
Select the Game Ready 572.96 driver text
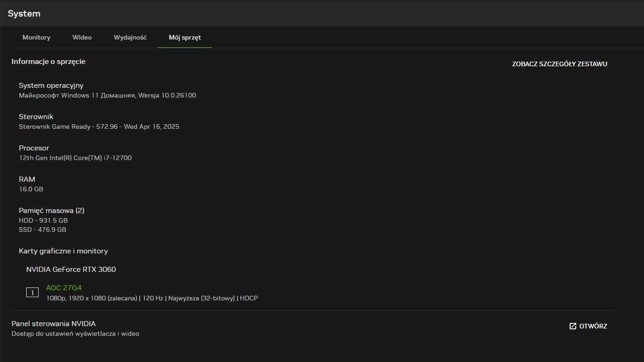pyautogui.click(x=99, y=126)
